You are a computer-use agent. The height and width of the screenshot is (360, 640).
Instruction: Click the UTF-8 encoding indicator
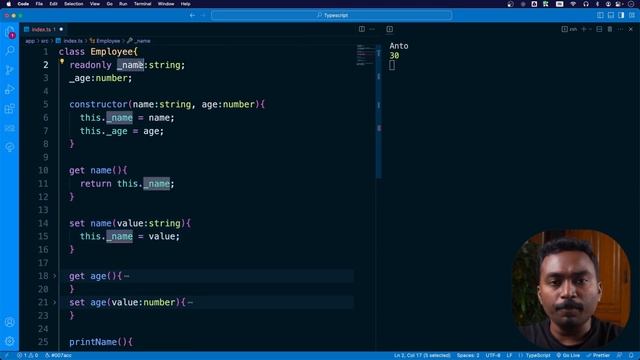pos(493,356)
